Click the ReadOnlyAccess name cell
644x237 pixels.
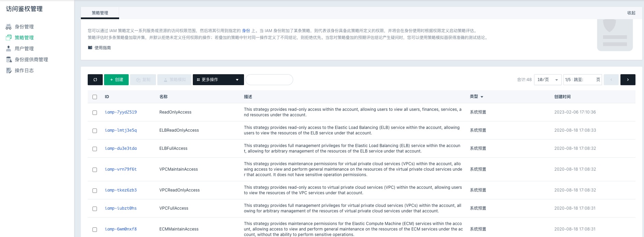pos(175,112)
